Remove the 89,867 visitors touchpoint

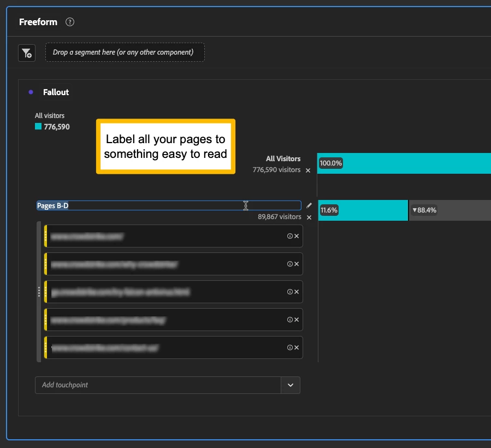(x=309, y=217)
